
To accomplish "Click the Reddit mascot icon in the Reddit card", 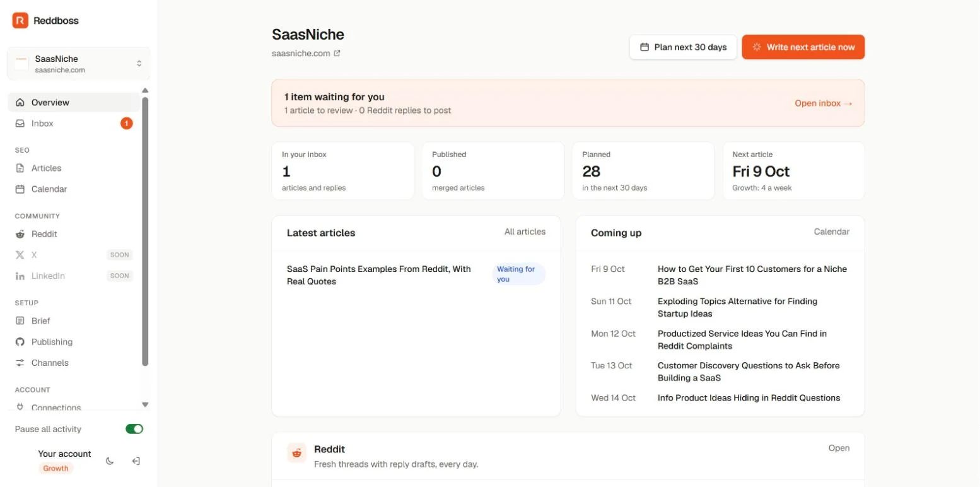I will 297,453.
